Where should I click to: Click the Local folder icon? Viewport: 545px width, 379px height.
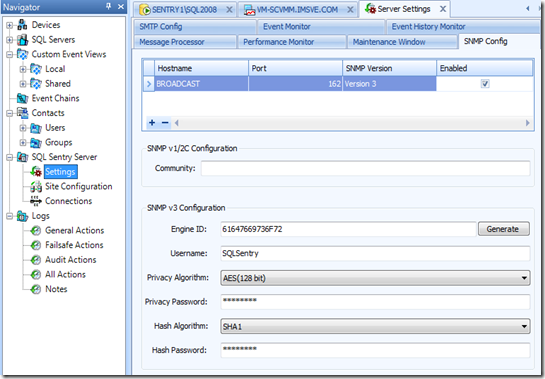(x=36, y=69)
